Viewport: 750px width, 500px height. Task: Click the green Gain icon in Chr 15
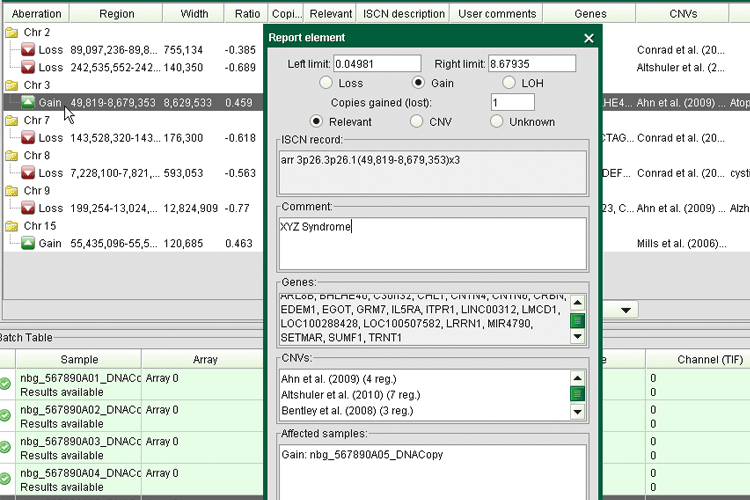click(27, 242)
